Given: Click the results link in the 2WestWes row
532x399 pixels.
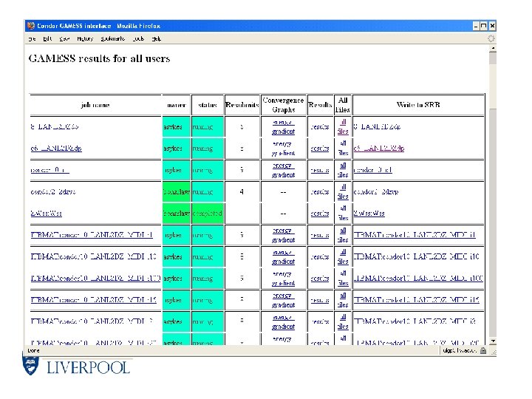Looking at the screenshot, I should click(x=320, y=214).
